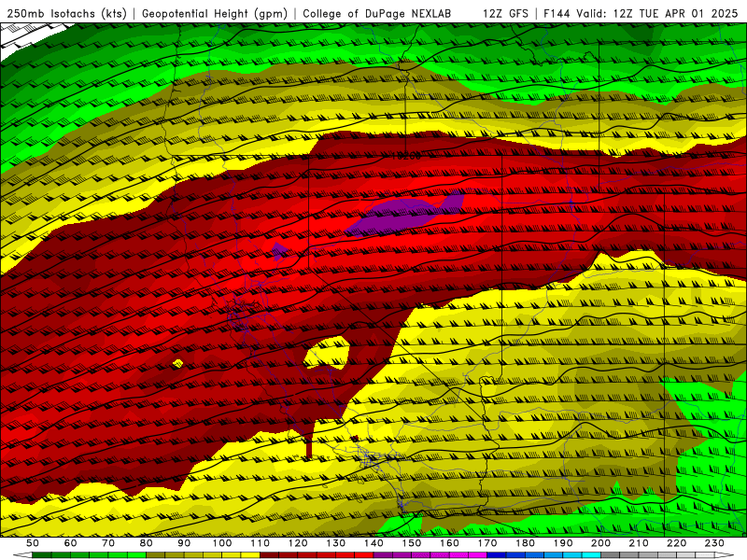
Task: Click the '100' color bar label
Action: click(222, 543)
